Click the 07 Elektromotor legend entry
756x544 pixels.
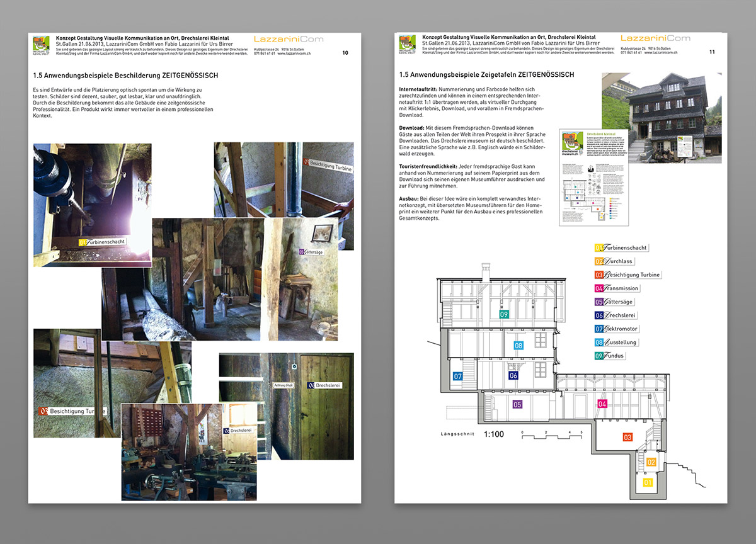617,329
